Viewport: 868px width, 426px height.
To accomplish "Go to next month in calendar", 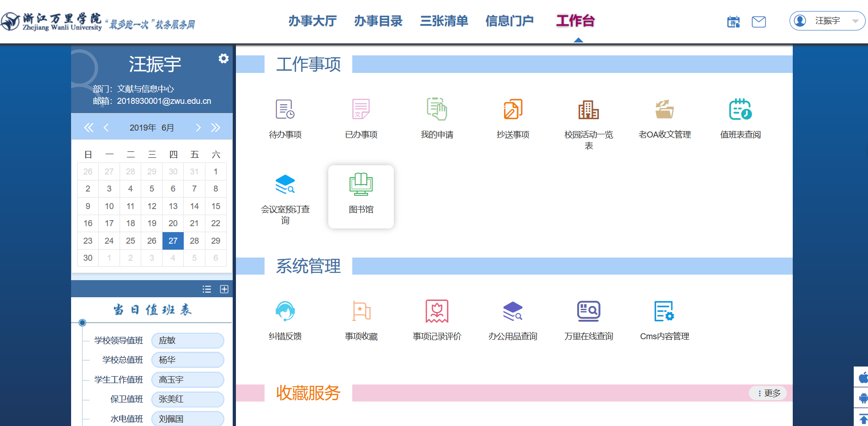I will (x=198, y=128).
